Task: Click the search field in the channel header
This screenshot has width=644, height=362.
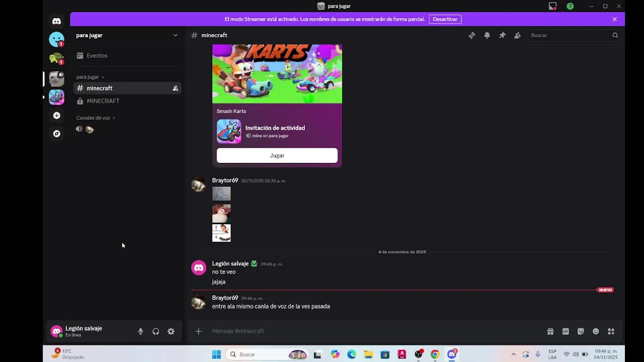Action: click(574, 35)
